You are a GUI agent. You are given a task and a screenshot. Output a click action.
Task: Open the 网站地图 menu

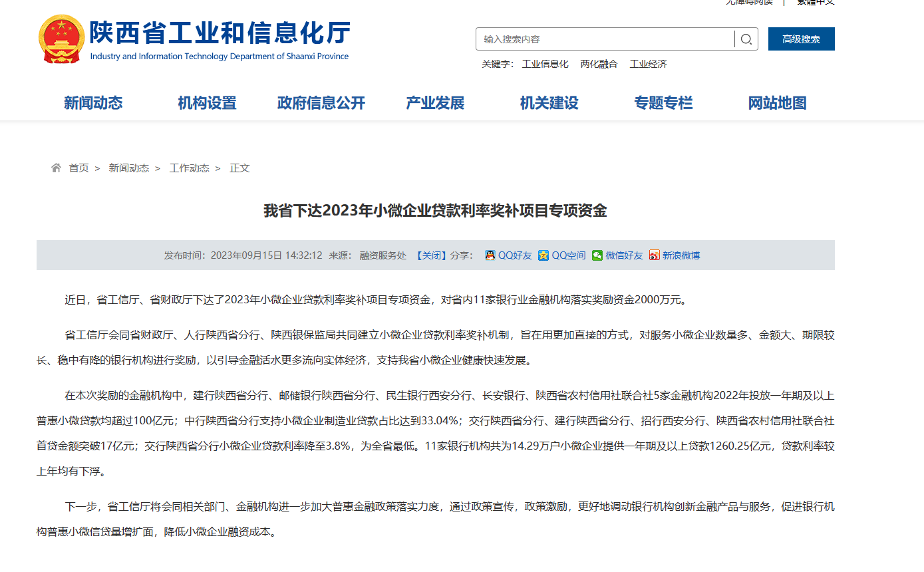[776, 103]
